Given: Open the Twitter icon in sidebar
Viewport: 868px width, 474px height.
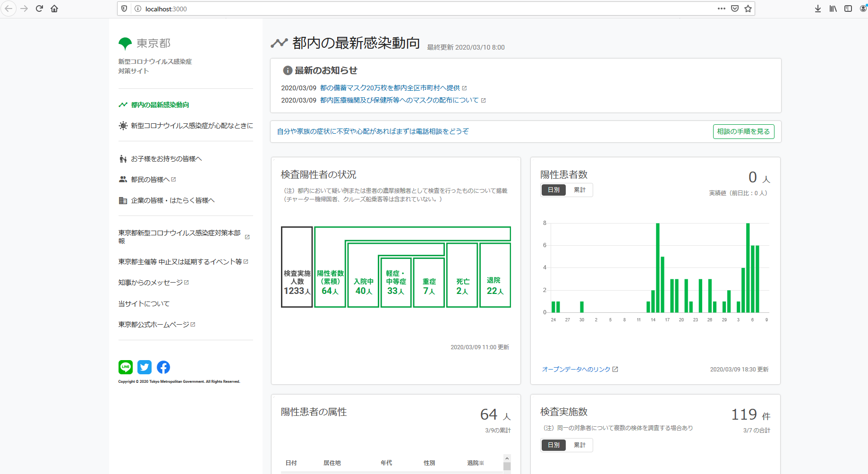Looking at the screenshot, I should tap(145, 367).
